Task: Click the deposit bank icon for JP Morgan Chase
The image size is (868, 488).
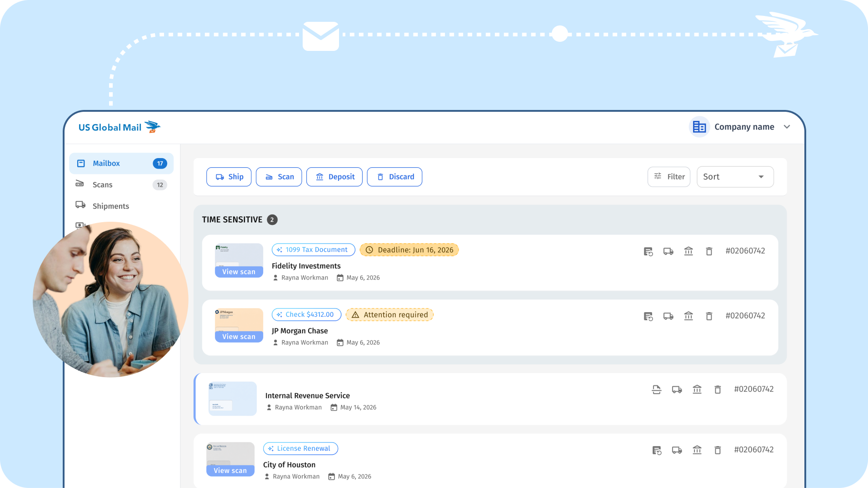Action: click(688, 316)
